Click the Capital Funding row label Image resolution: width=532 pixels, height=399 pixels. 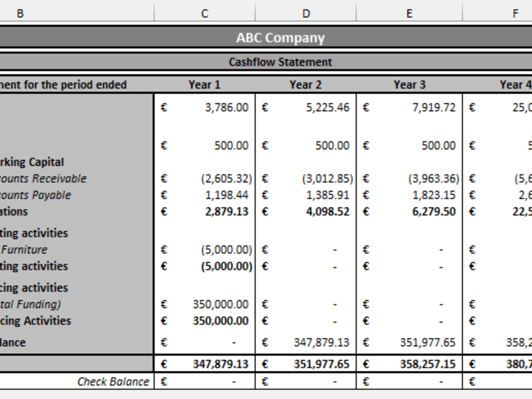[30, 304]
